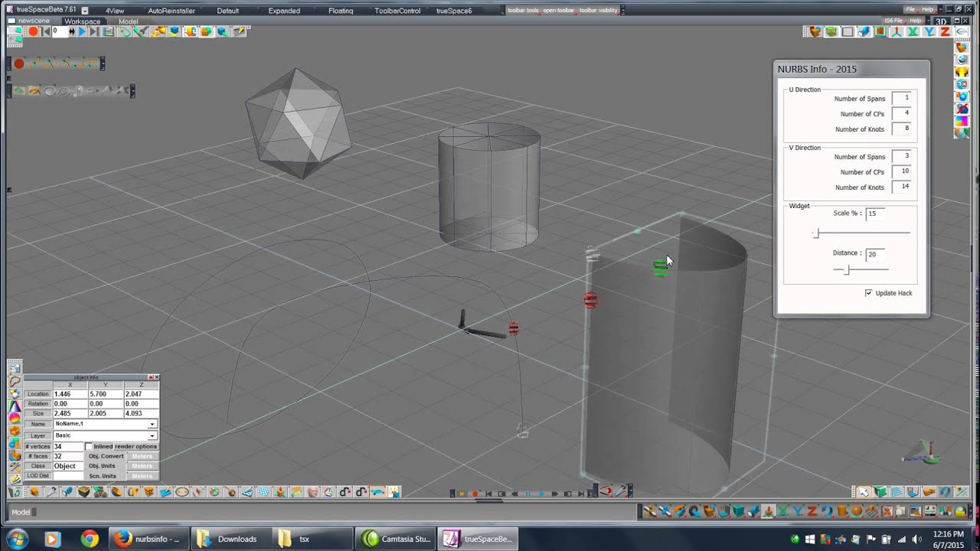Image resolution: width=980 pixels, height=551 pixels.
Task: Open the ToolbarControl menu
Action: tap(397, 11)
